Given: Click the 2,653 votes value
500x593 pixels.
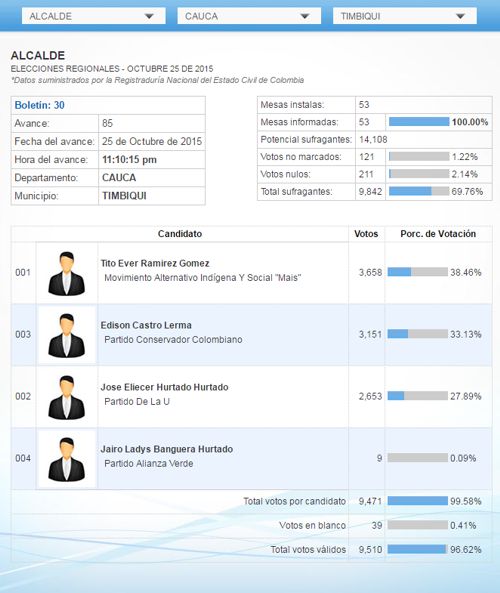Looking at the screenshot, I should point(370,396).
